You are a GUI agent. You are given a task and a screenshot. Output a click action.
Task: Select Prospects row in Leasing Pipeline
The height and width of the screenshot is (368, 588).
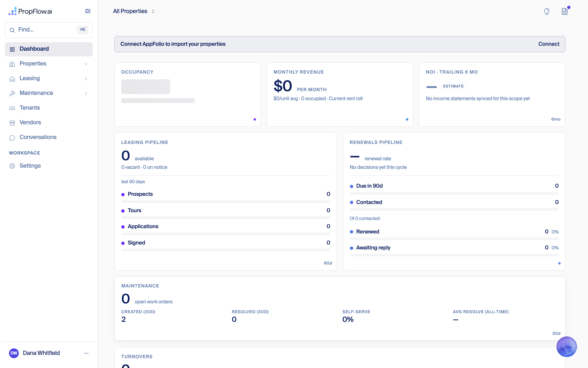tap(226, 194)
